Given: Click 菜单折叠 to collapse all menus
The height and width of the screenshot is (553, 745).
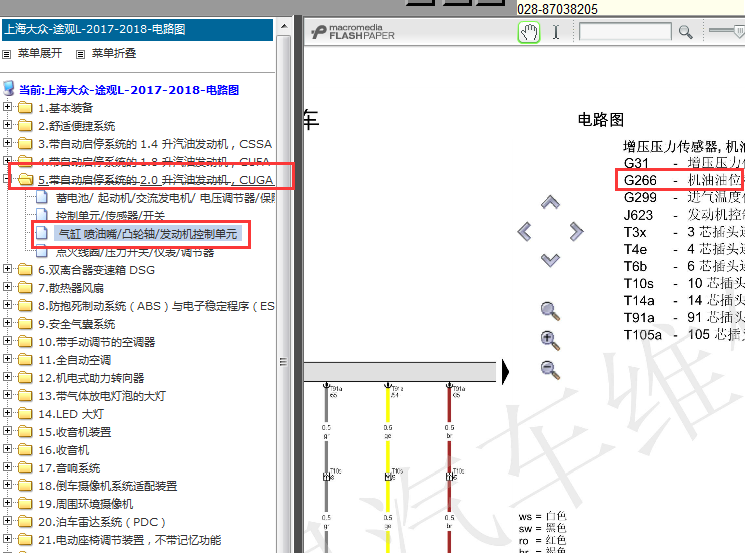Looking at the screenshot, I should [114, 53].
